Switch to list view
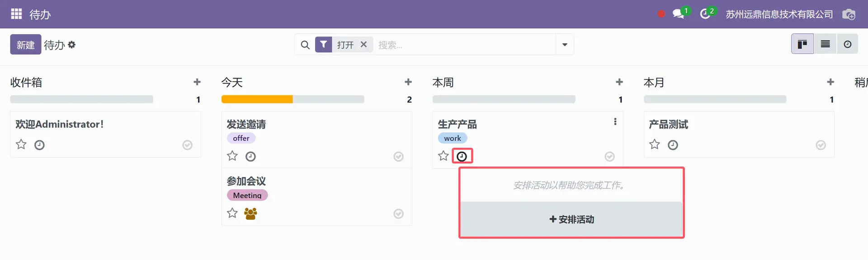This screenshot has width=868, height=260. (825, 44)
